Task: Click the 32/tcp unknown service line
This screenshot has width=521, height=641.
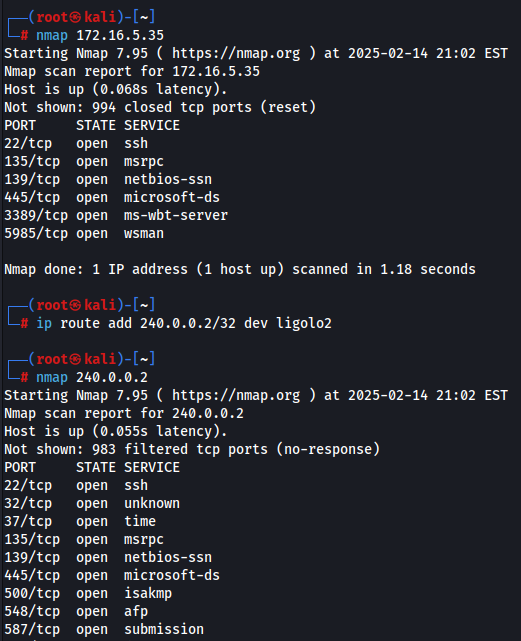Action: 92,503
